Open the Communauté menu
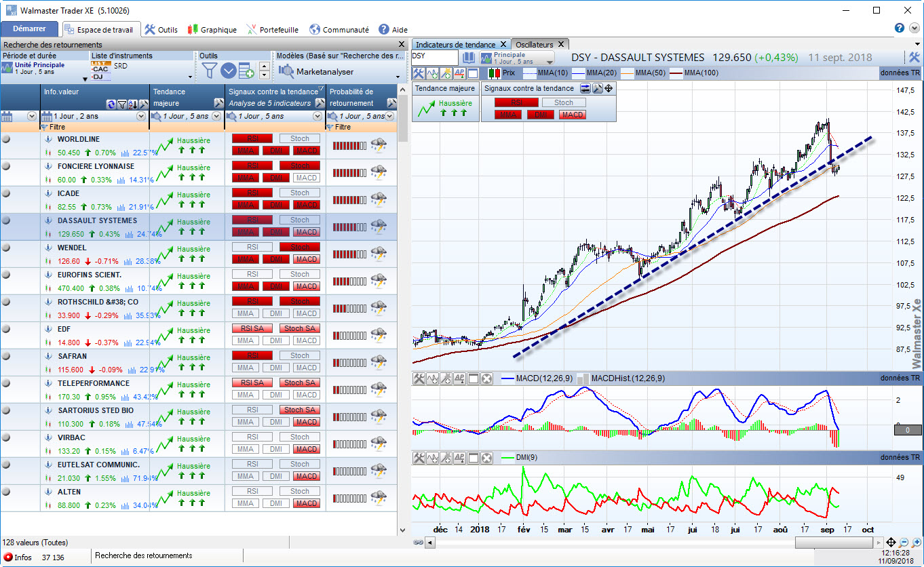924x567 pixels. coord(339,29)
